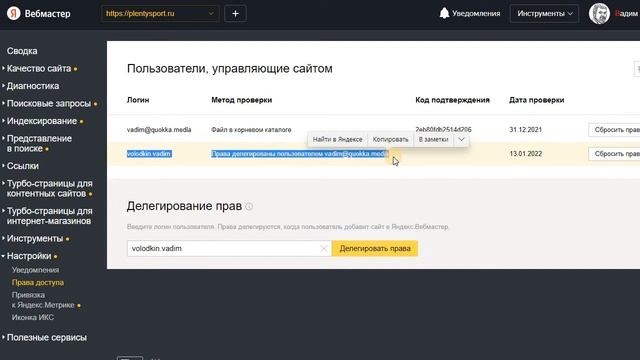The image size is (640, 360).
Task: Click the info icon next to Делегирование прав
Action: click(249, 207)
